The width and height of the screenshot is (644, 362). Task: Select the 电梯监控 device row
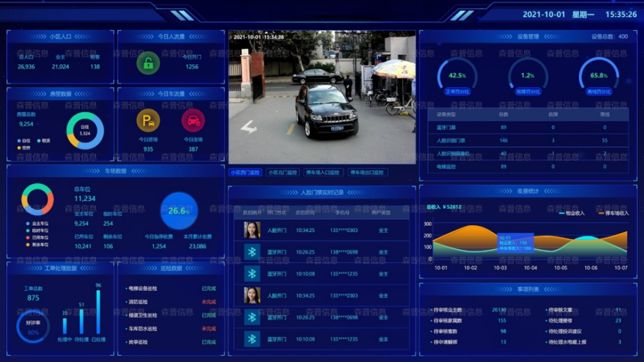coord(528,167)
